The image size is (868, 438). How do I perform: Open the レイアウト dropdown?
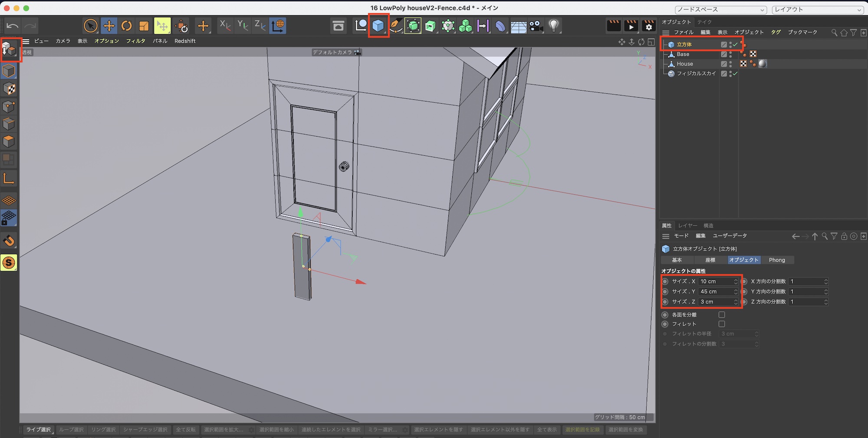[x=818, y=10]
